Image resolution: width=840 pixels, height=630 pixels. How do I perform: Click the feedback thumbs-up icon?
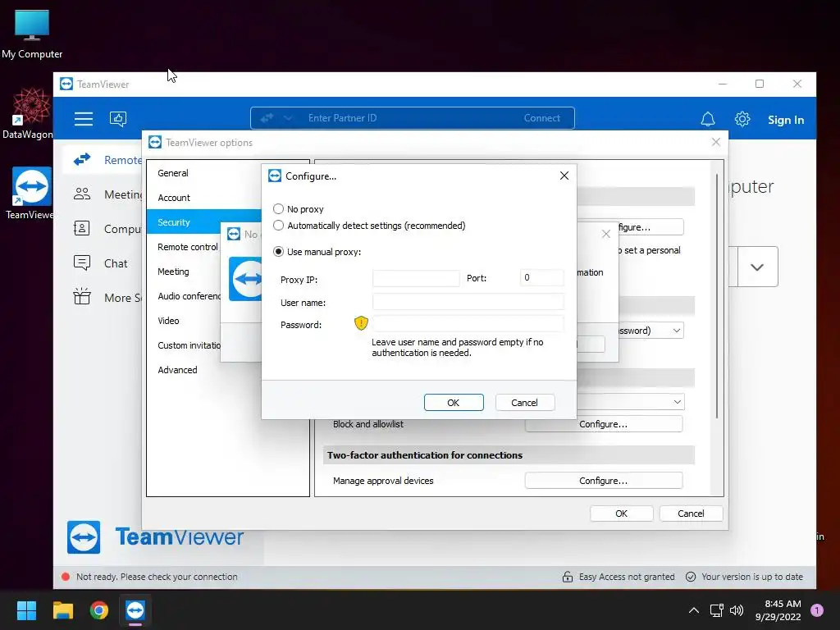click(118, 118)
